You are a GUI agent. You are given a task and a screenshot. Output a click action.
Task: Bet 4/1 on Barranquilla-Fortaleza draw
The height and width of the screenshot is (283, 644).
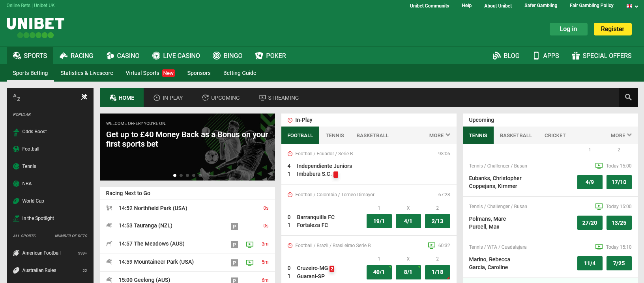408,221
